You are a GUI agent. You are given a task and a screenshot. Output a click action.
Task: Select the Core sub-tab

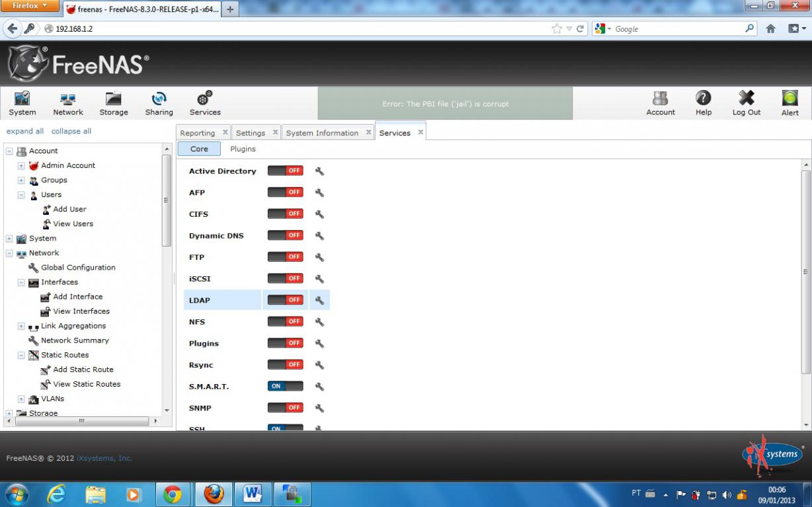pyautogui.click(x=199, y=149)
